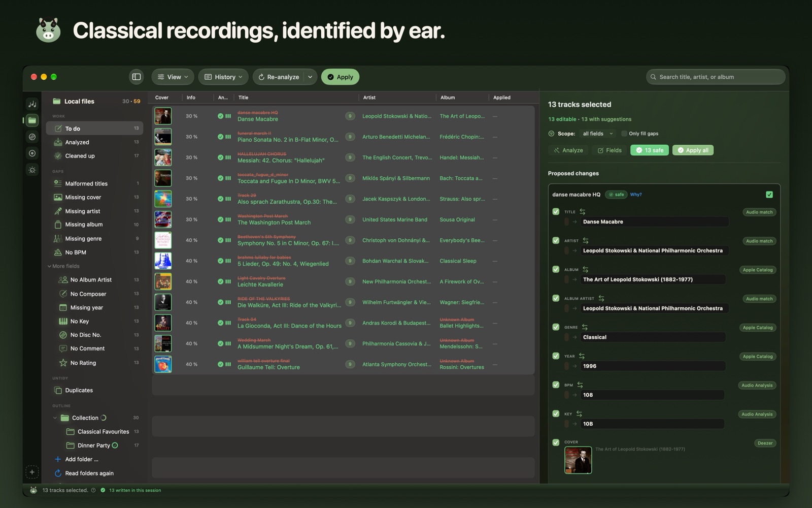The height and width of the screenshot is (508, 812).
Task: Select the folder icon in left rail
Action: tap(32, 120)
